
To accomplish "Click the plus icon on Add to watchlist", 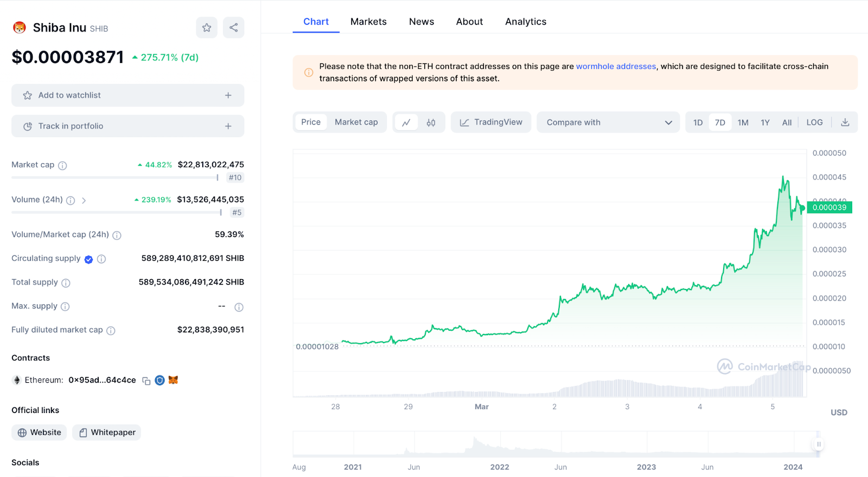I will 228,95.
